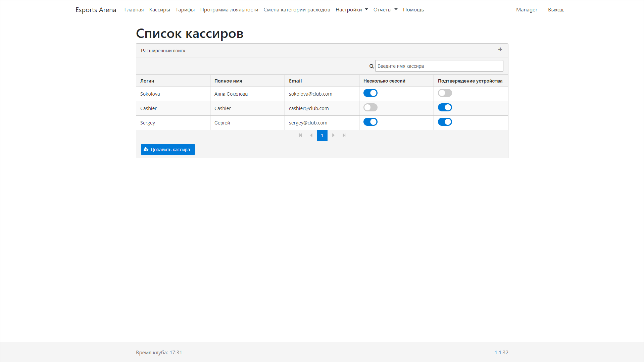644x362 pixels.
Task: Click the Выход logout link
Action: pyautogui.click(x=556, y=10)
